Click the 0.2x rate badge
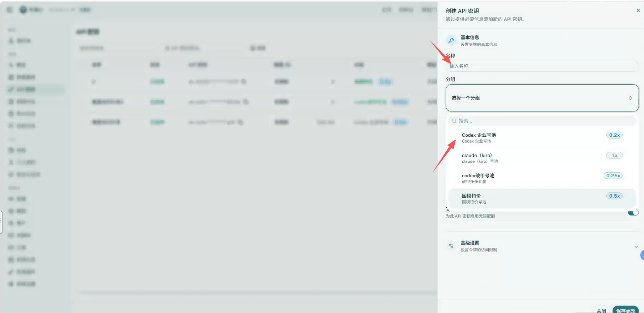 [x=614, y=135]
